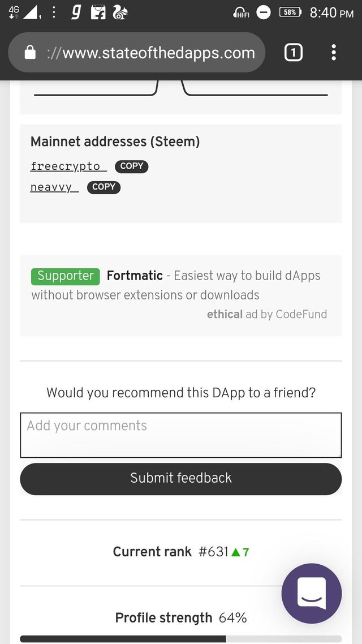Open the freecrypto Steem address link
This screenshot has width=362, height=644.
pos(68,166)
